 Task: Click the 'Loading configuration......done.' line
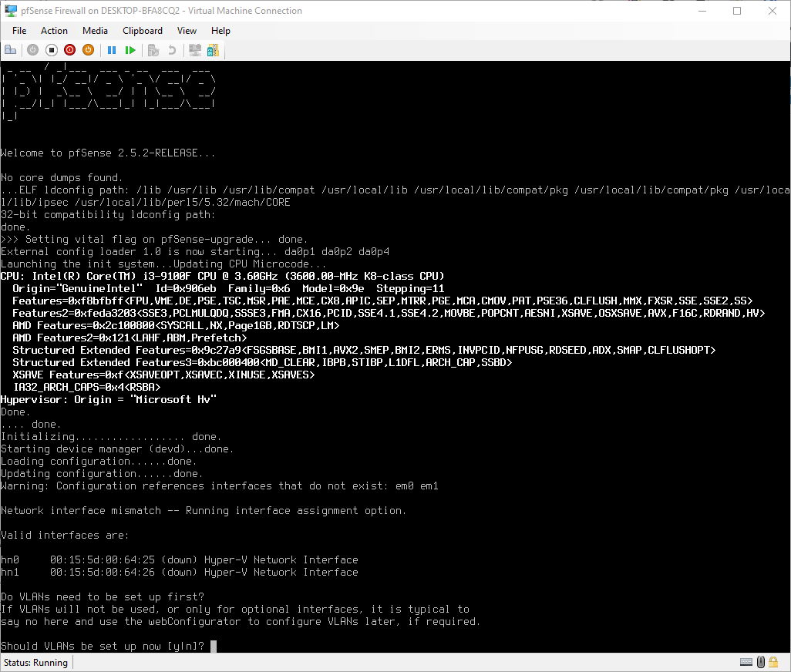point(99,462)
